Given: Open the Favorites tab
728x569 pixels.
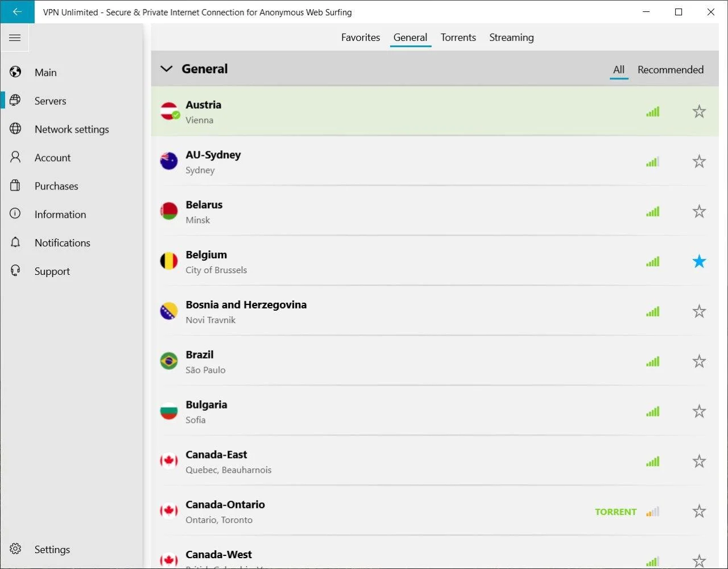Looking at the screenshot, I should click(360, 38).
